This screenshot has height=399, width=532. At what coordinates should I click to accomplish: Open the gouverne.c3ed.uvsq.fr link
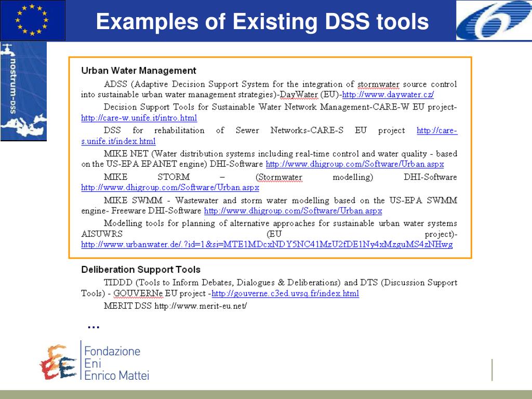(x=285, y=294)
